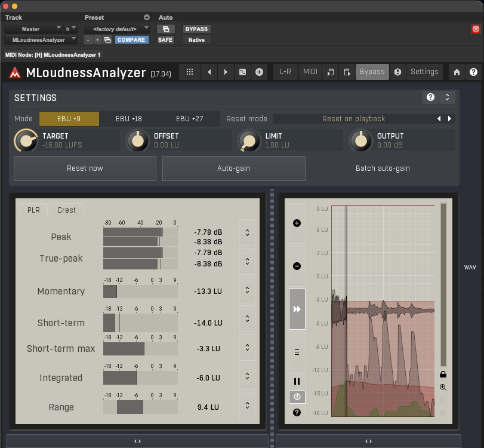Viewport: 484px width, 448px height.
Task: Click the OFFSET knob
Action: [x=138, y=140]
